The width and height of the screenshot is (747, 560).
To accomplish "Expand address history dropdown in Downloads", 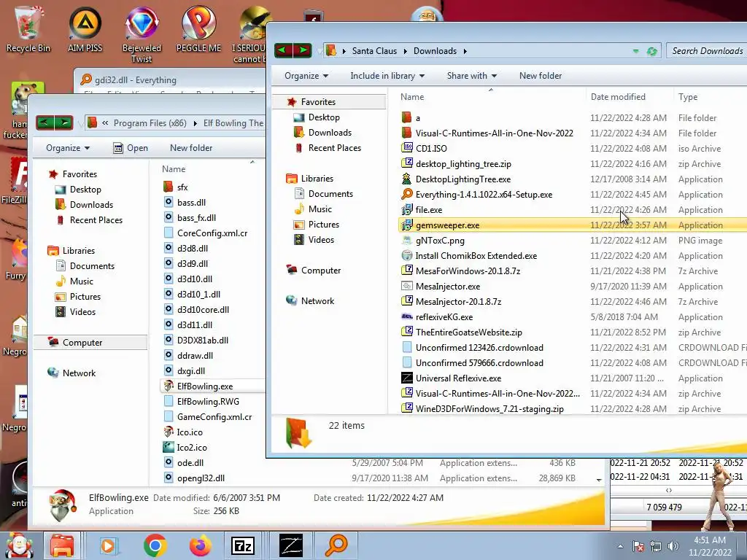I will coord(635,51).
